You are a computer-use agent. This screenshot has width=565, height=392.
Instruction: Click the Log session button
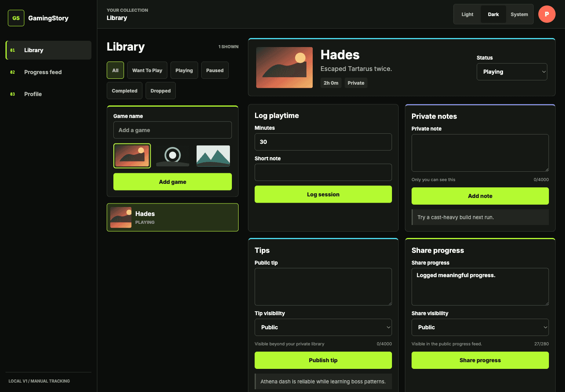323,194
